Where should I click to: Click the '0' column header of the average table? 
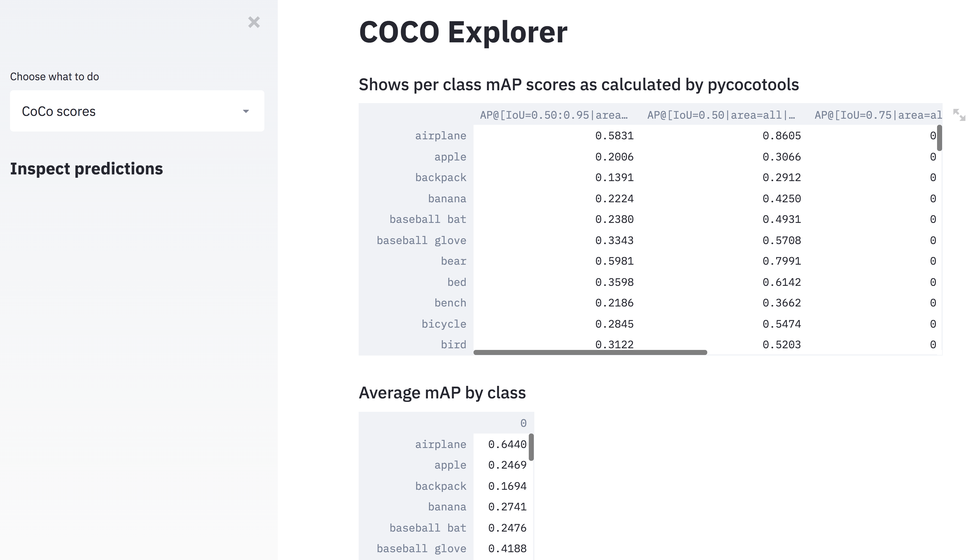tap(523, 423)
